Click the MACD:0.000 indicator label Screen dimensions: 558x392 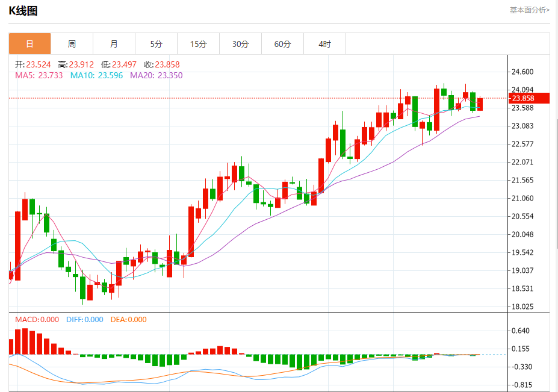pos(37,320)
